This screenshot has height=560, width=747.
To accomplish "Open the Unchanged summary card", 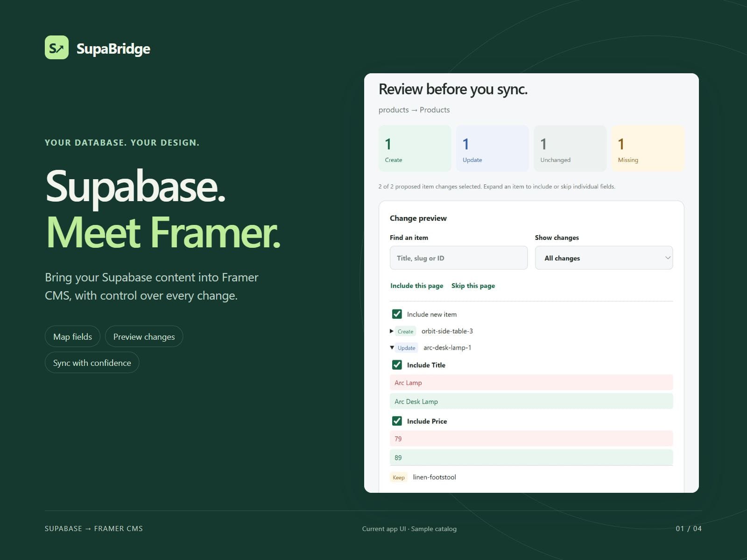I will coord(570,148).
